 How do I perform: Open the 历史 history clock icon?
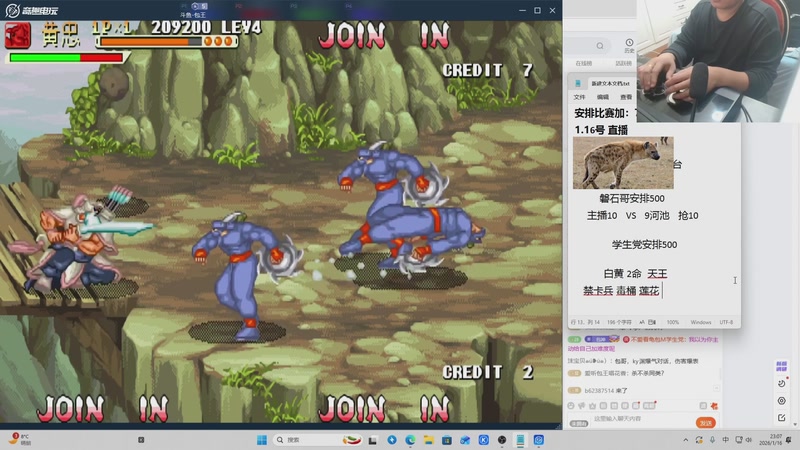pyautogui.click(x=629, y=45)
